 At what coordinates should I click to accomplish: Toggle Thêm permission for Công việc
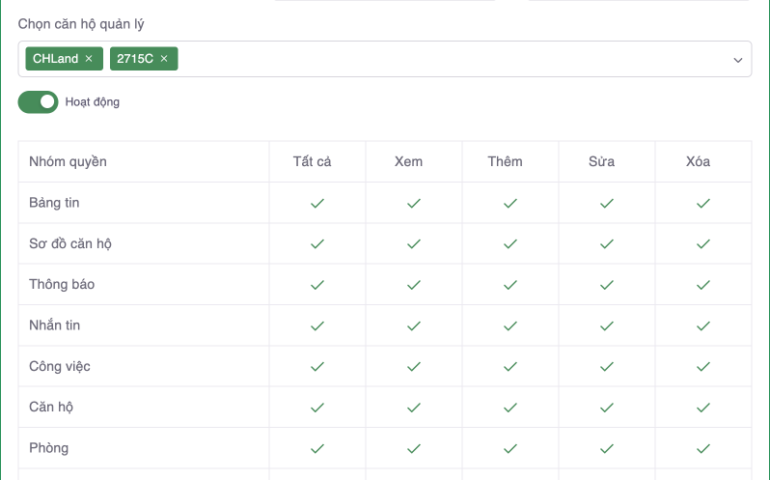[510, 367]
